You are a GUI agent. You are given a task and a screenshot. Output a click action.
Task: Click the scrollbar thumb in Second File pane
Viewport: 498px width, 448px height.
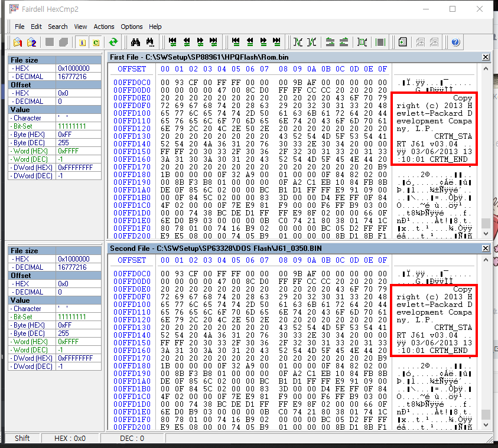click(x=486, y=414)
